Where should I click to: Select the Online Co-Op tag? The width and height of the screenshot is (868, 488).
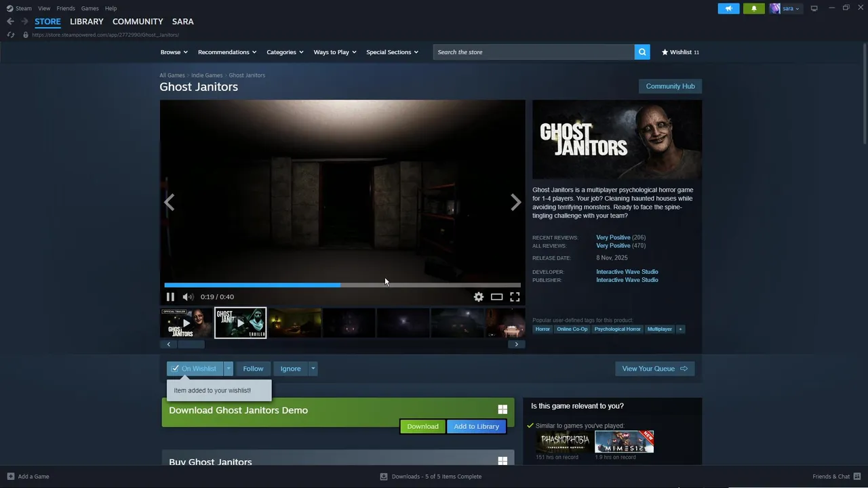click(x=572, y=329)
